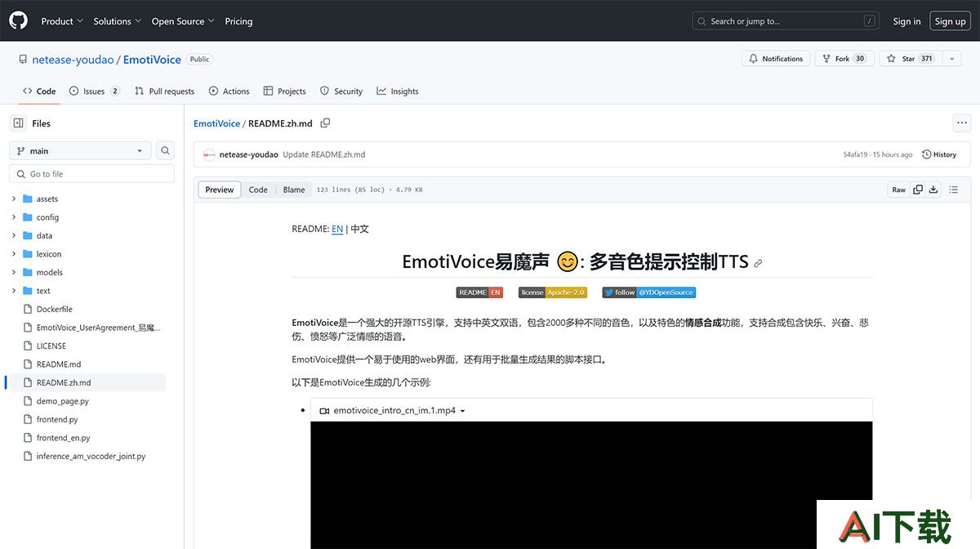Expand the Product menu
Viewport: 980px width, 549px height.
pyautogui.click(x=62, y=21)
